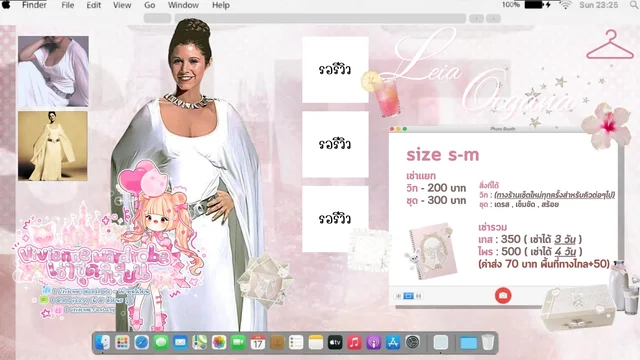Click the 'เทส : 350' rental line
Screen dimensions: 640x360
click(530, 239)
